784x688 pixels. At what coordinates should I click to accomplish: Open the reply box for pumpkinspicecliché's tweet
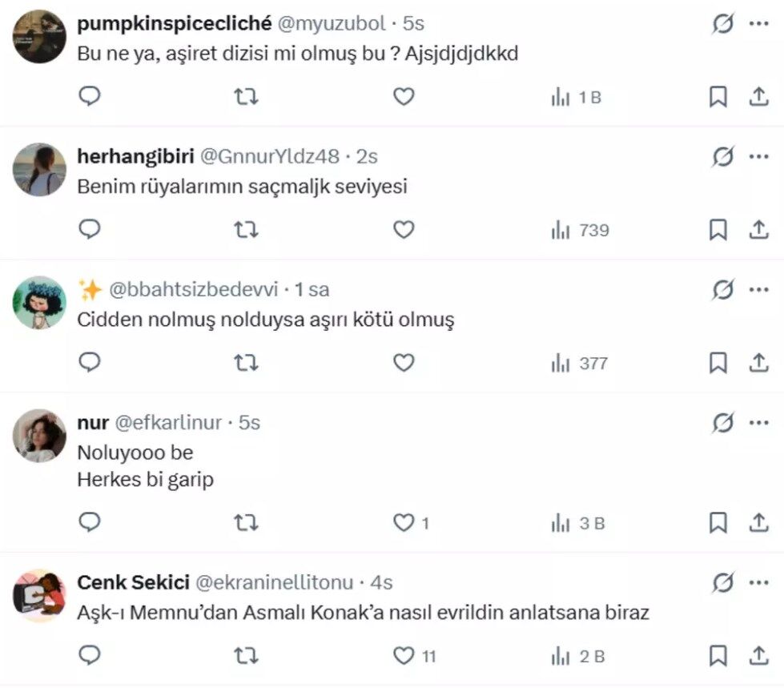pos(90,96)
